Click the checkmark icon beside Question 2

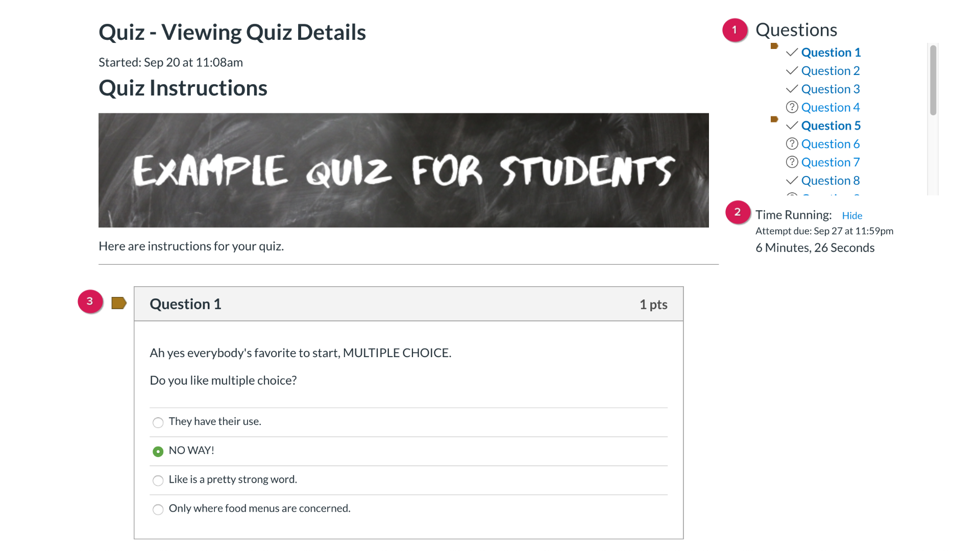[792, 70]
